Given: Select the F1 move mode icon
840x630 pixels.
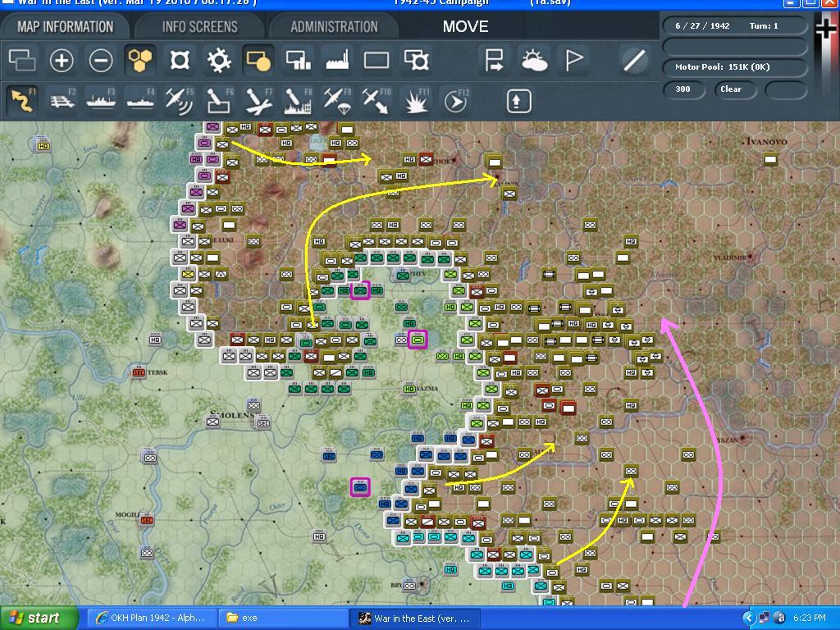Looking at the screenshot, I should pyautogui.click(x=22, y=101).
